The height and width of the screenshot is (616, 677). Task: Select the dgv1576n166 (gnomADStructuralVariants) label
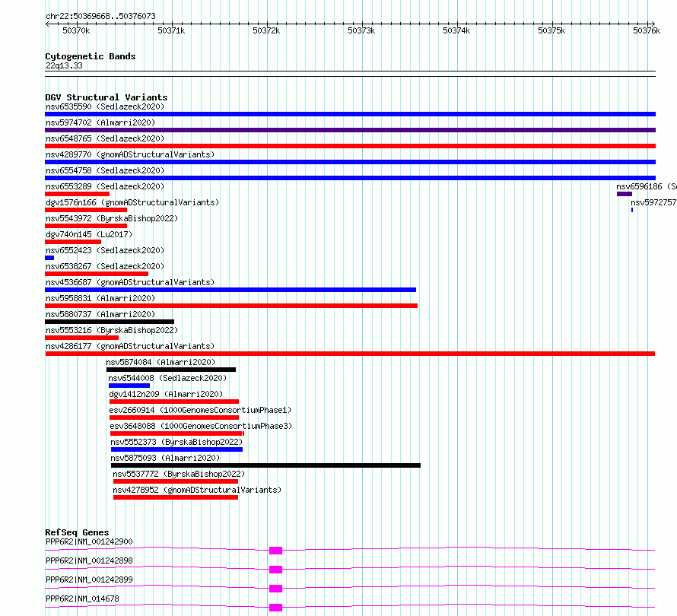(132, 202)
